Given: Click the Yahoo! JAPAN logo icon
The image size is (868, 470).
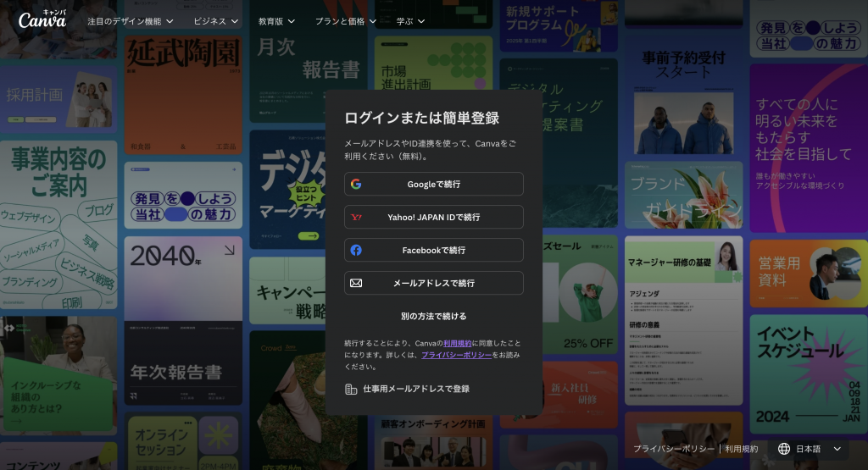Looking at the screenshot, I should click(x=356, y=218).
